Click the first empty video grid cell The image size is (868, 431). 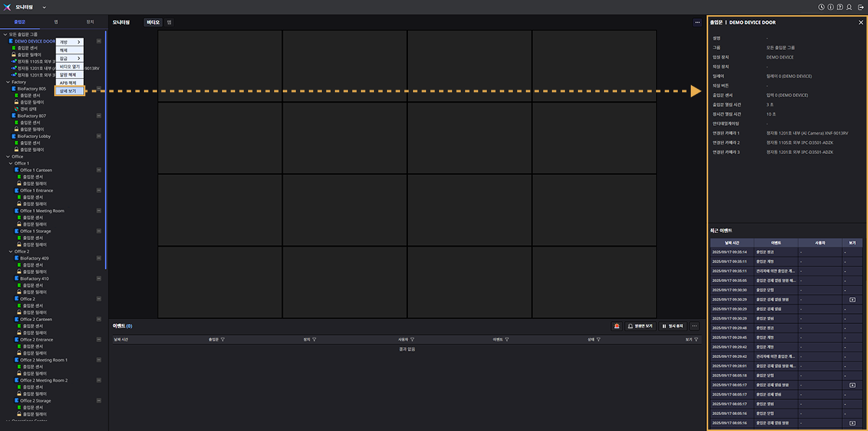point(219,66)
